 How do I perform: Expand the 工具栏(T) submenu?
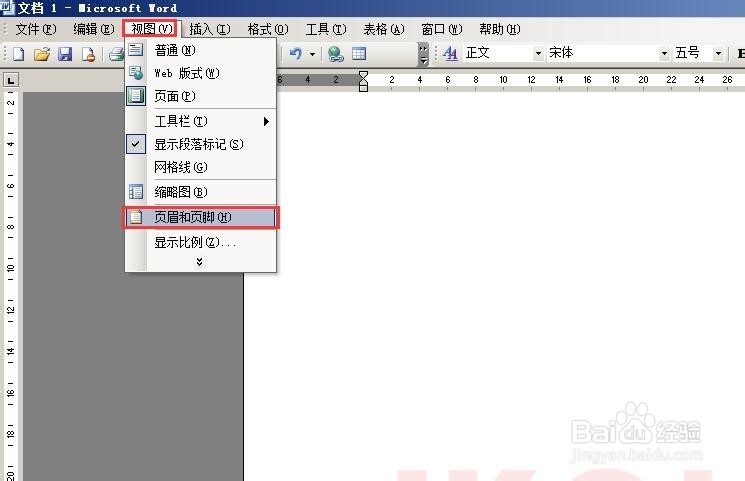[x=201, y=121]
